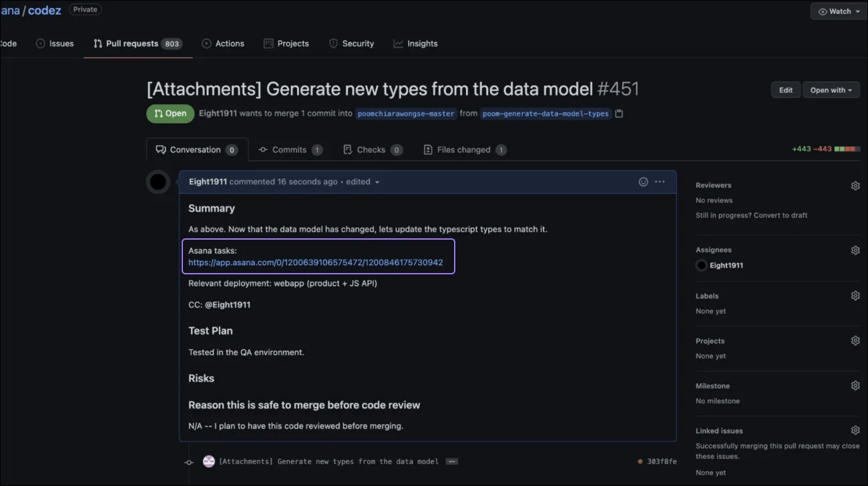Click the commit marker node in the timeline
This screenshot has width=868, height=486.
[189, 461]
